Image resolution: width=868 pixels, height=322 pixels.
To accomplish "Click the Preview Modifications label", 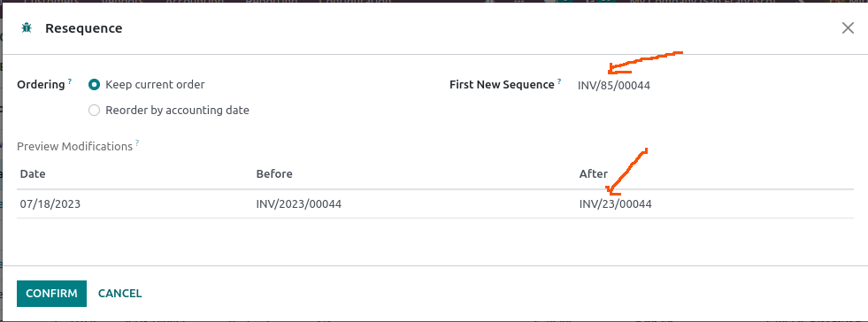I will tap(74, 147).
